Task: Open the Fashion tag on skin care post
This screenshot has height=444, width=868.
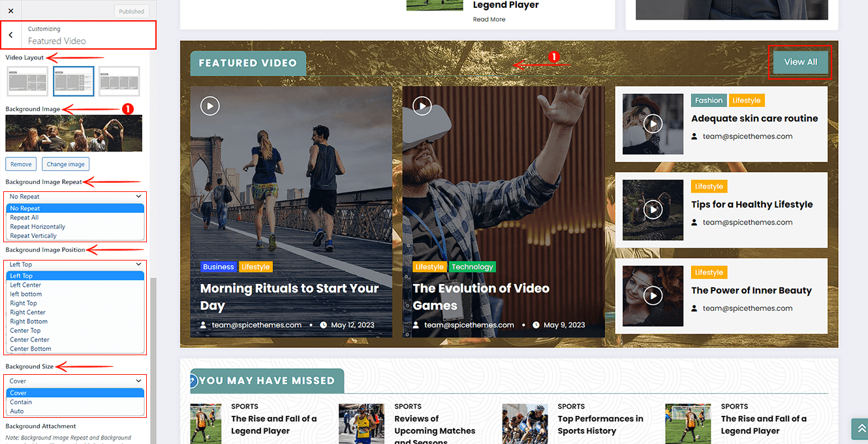Action: pyautogui.click(x=709, y=101)
